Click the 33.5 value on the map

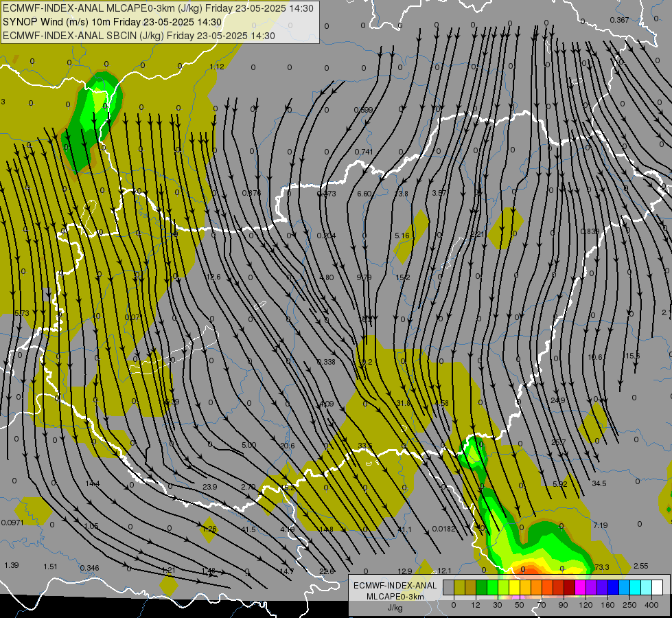(364, 446)
